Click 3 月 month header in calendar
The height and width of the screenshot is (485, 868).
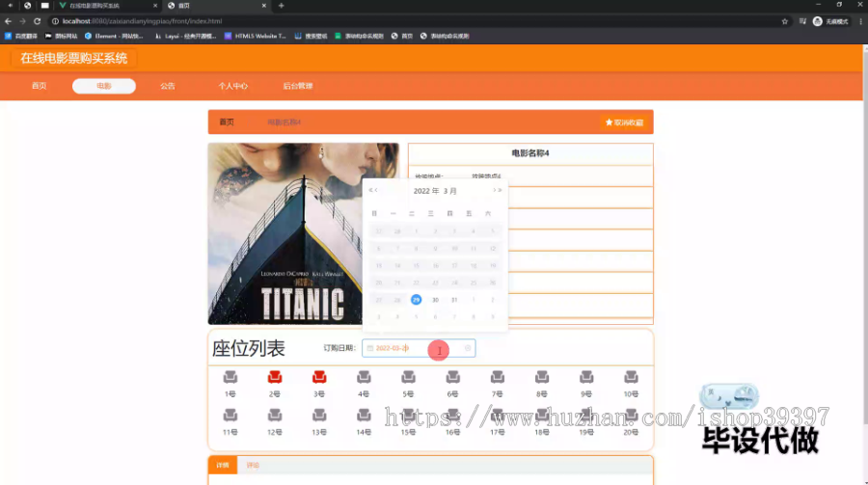[x=450, y=191]
